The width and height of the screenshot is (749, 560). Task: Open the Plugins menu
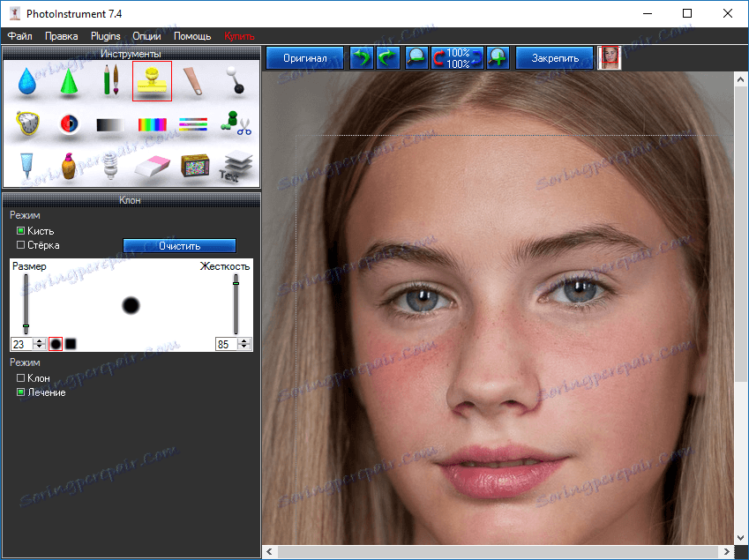(x=105, y=36)
